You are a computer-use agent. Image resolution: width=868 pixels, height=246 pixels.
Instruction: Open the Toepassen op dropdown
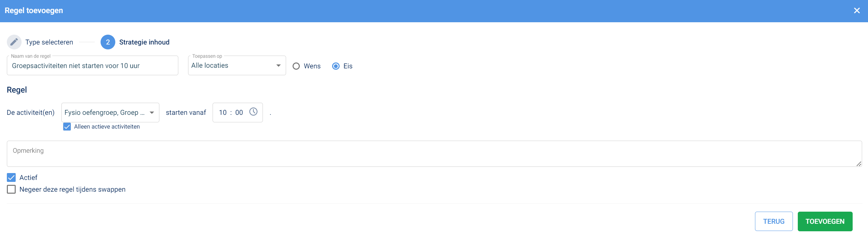(x=237, y=65)
